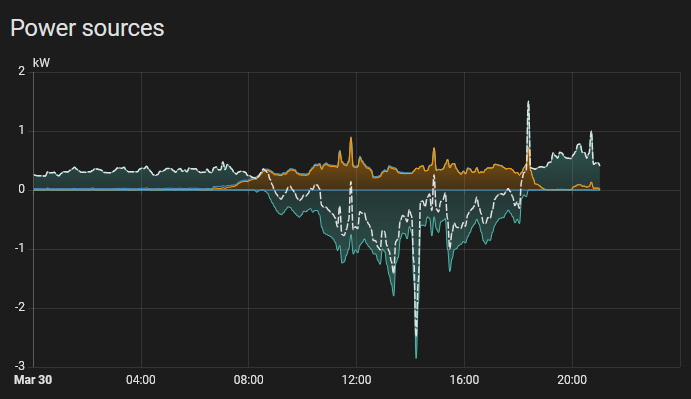The image size is (691, 399).
Task: Click the 12:00 time axis label
Action: 356,380
